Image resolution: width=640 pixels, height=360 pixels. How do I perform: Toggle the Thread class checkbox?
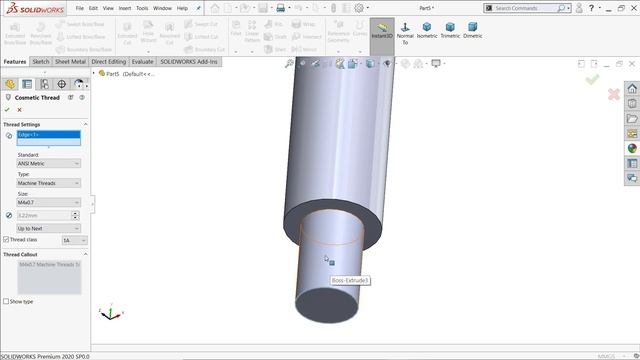coord(6,240)
